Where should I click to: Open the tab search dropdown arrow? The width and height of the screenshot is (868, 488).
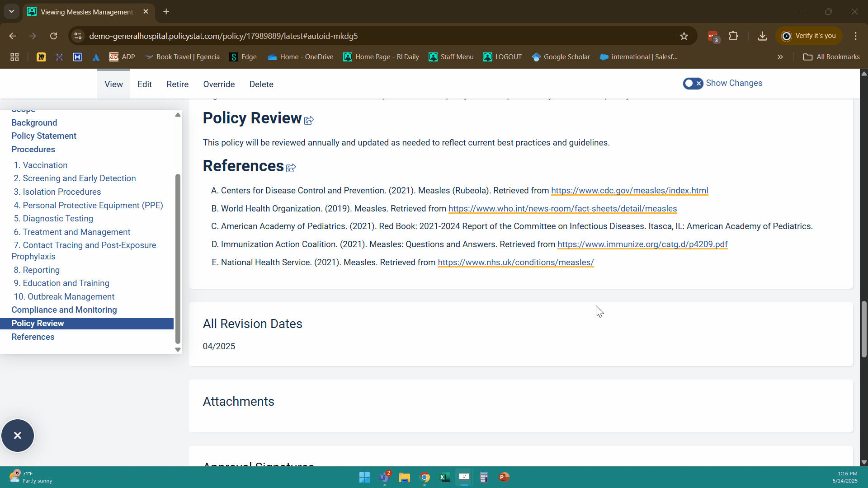pos(11,11)
